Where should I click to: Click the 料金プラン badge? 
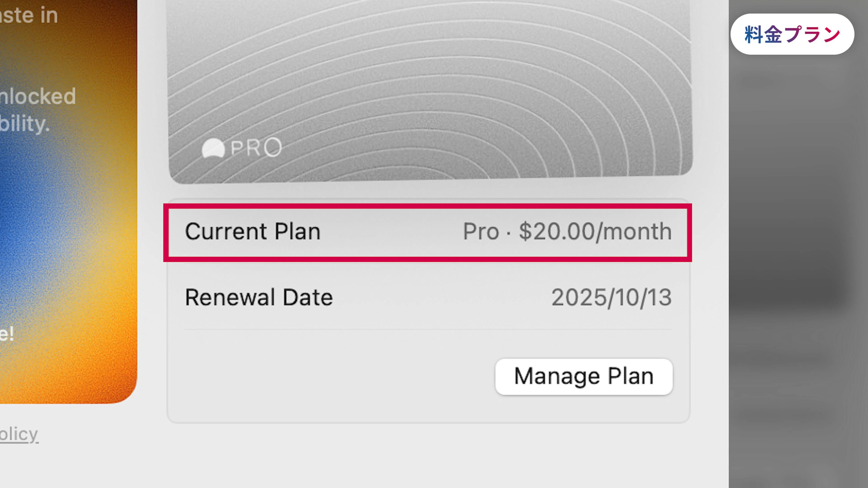click(792, 34)
